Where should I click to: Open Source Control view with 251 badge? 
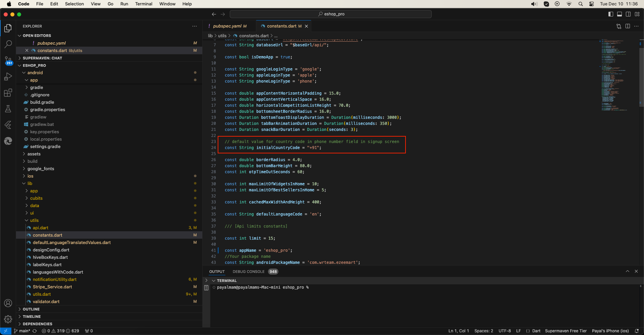click(x=8, y=60)
